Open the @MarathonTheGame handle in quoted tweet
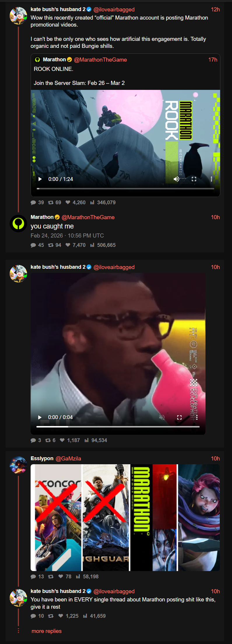The width and height of the screenshot is (232, 644). [x=100, y=60]
